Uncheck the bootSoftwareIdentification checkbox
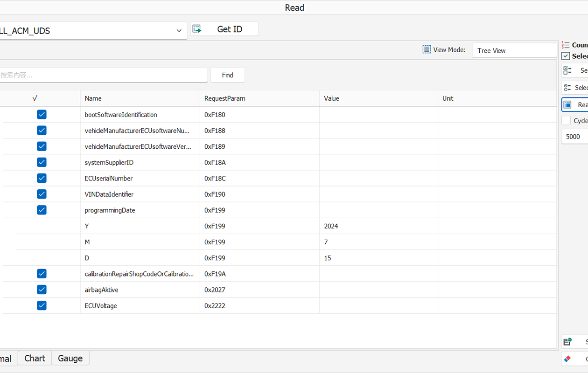Image resolution: width=588 pixels, height=373 pixels. coord(42,115)
